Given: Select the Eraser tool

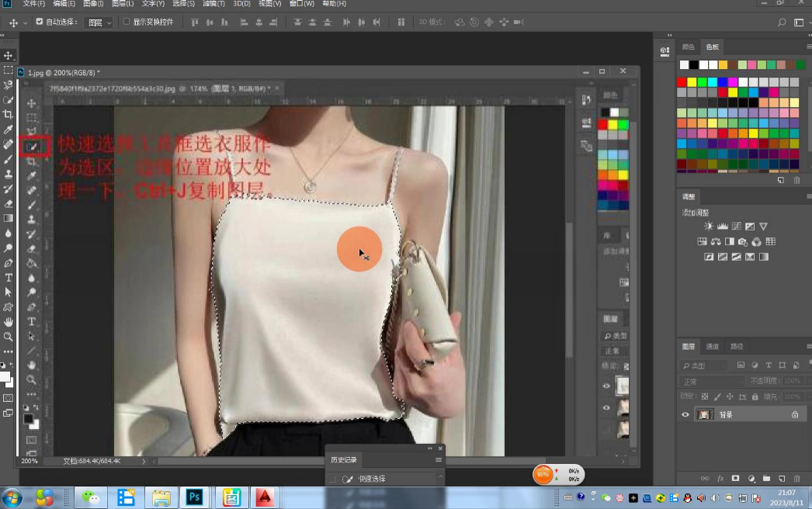Looking at the screenshot, I should pos(9,203).
